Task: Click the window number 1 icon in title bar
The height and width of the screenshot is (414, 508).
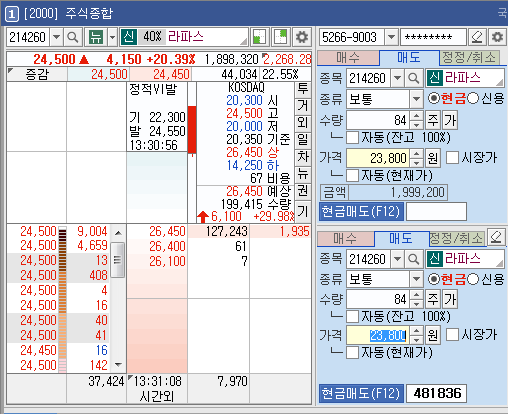Action: [12, 14]
